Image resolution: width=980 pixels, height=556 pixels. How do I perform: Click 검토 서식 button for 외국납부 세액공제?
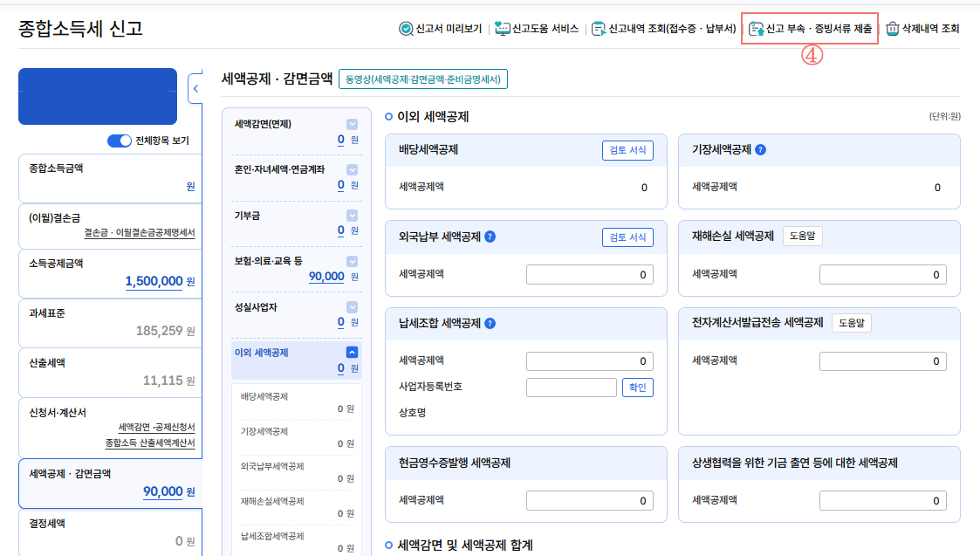pyautogui.click(x=627, y=237)
